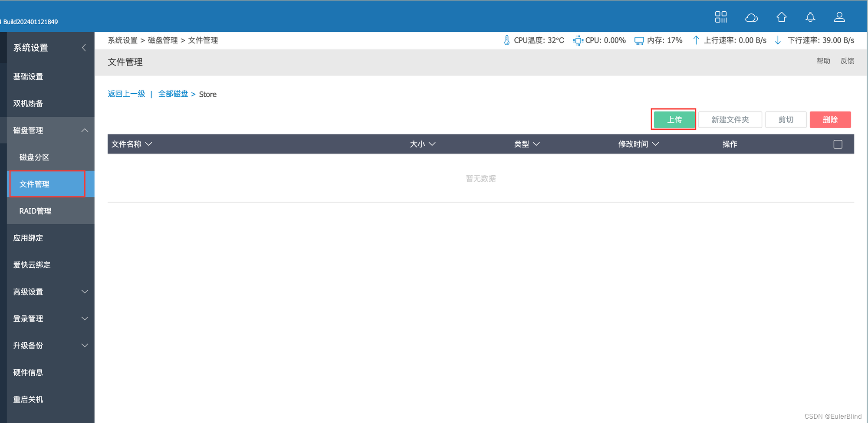Click the cloud icon in top bar
Image resolution: width=868 pixels, height=423 pixels.
(751, 17)
